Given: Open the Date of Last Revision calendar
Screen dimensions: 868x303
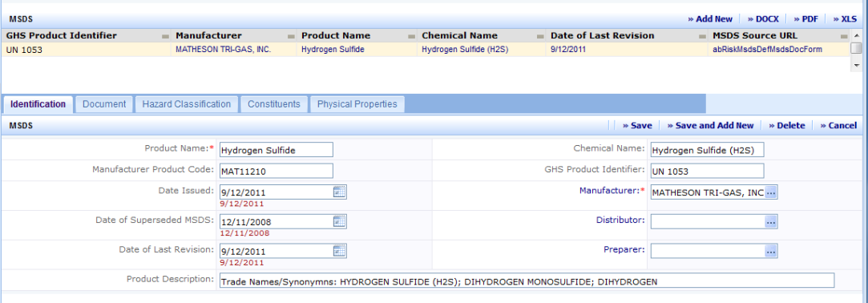Looking at the screenshot, I should (x=339, y=251).
